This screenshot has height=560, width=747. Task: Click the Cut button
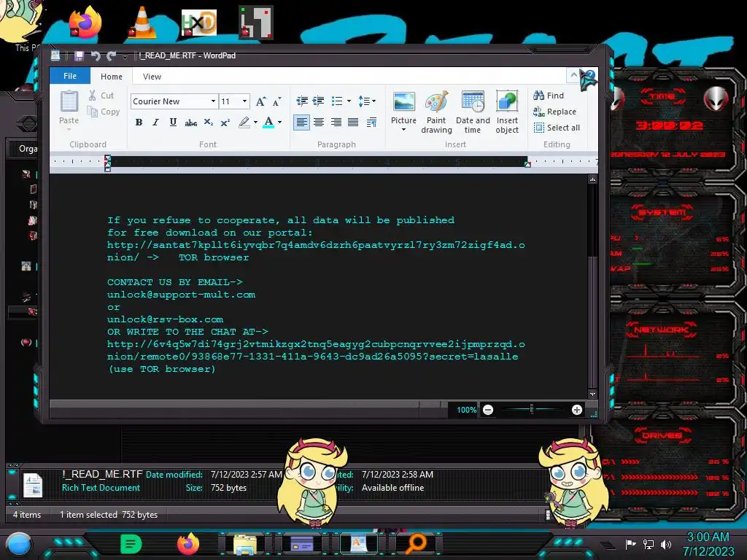[101, 96]
